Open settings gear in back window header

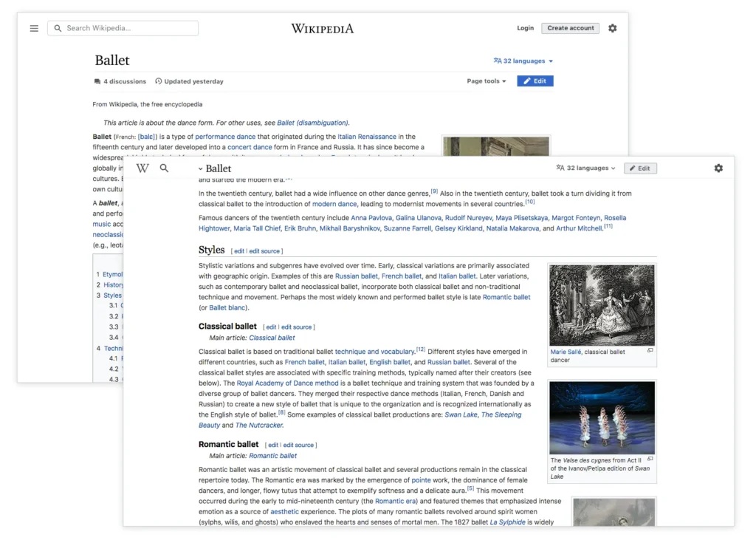coord(612,28)
